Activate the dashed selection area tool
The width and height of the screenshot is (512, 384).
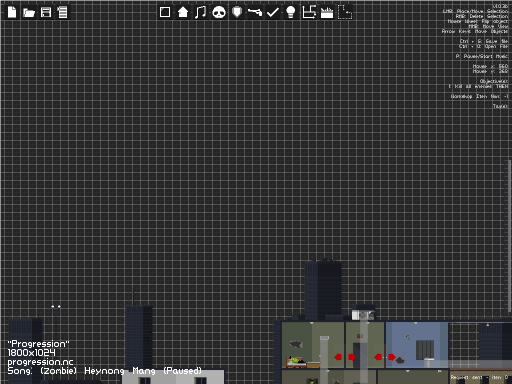point(345,12)
